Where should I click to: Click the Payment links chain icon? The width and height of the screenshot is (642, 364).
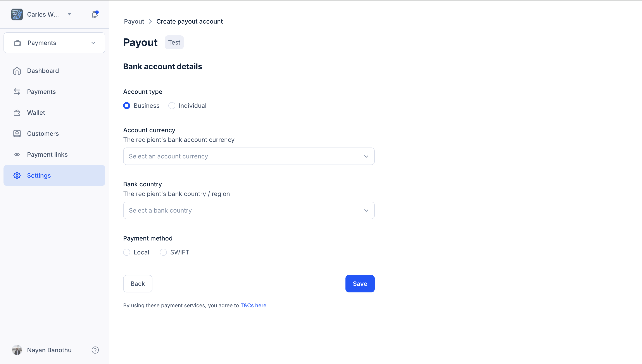pos(17,155)
